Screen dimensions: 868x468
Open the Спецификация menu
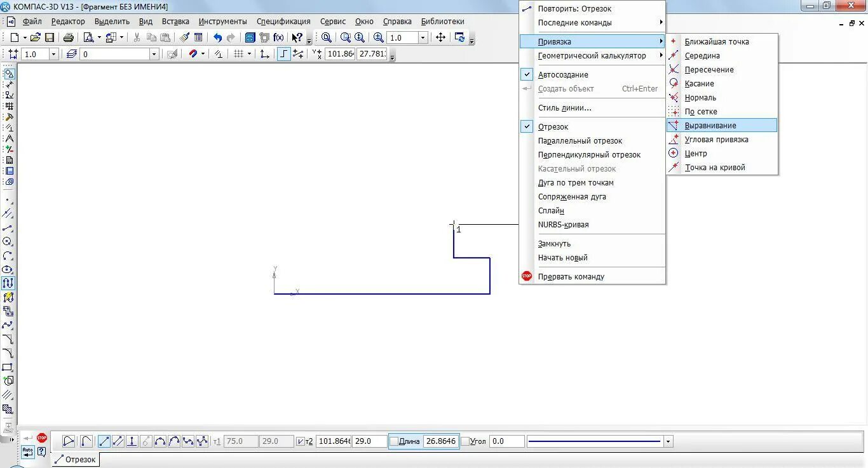tap(283, 22)
